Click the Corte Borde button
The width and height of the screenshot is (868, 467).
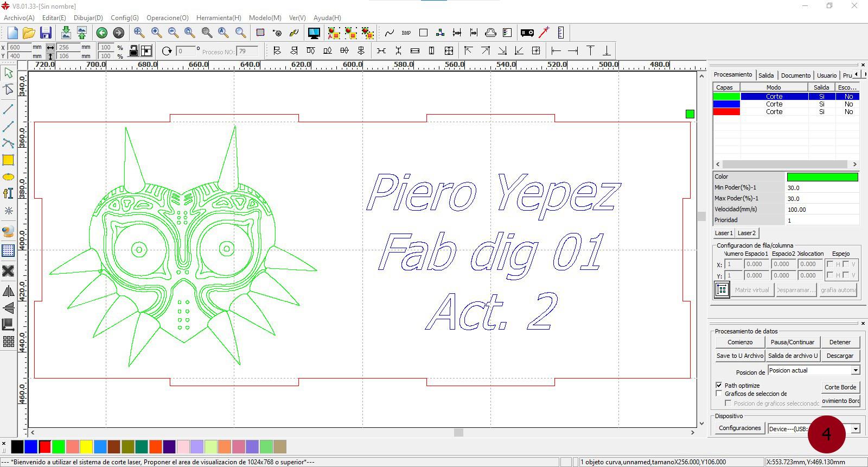(840, 387)
